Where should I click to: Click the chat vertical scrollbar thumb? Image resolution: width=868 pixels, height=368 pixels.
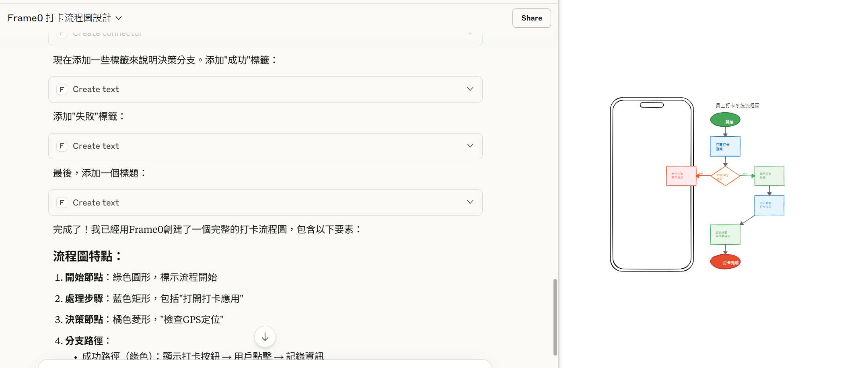click(x=555, y=317)
